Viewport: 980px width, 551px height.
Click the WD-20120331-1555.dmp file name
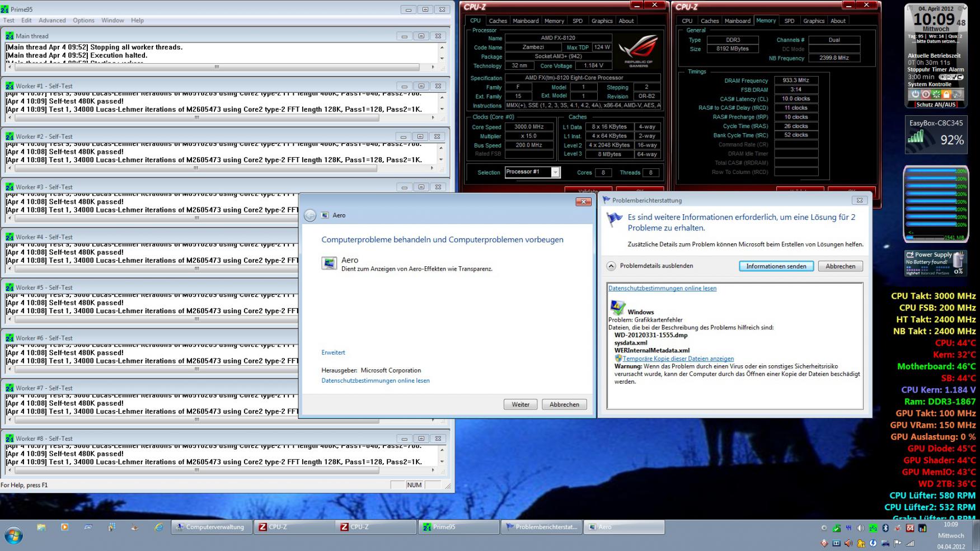(651, 335)
